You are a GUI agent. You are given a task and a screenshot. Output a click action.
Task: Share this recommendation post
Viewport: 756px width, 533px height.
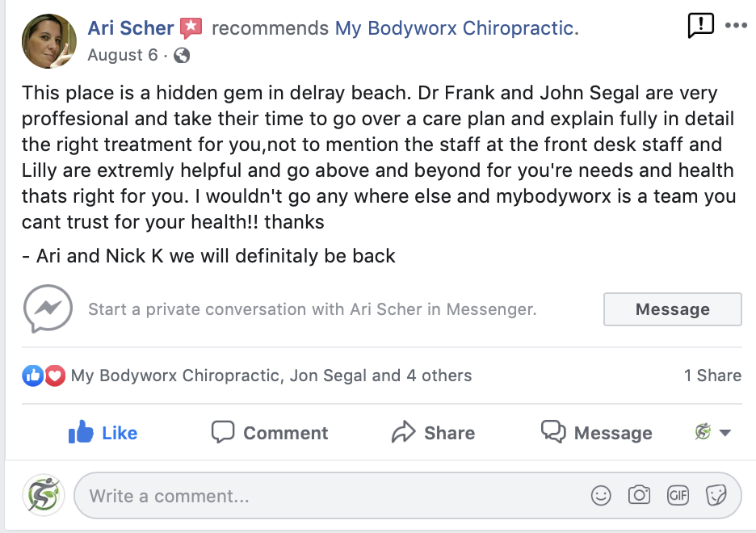[x=433, y=433]
